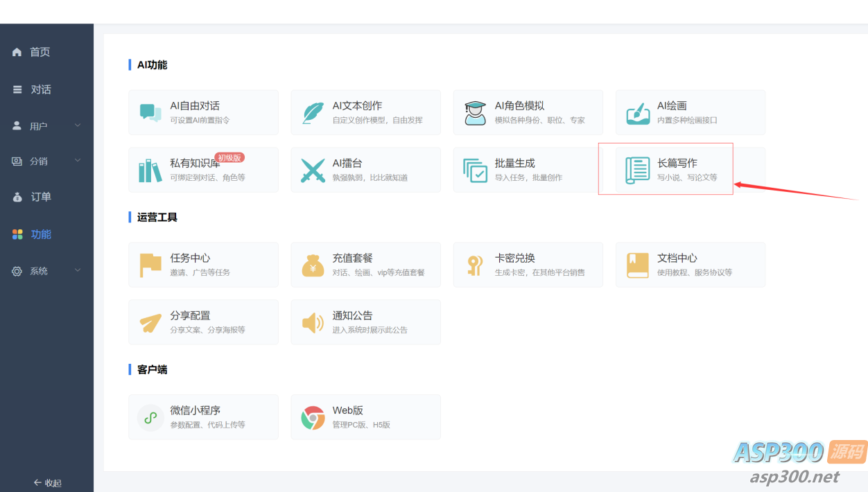The height and width of the screenshot is (492, 868).
Task: Click the AI自由对话 chat bubble icon
Action: pos(150,112)
